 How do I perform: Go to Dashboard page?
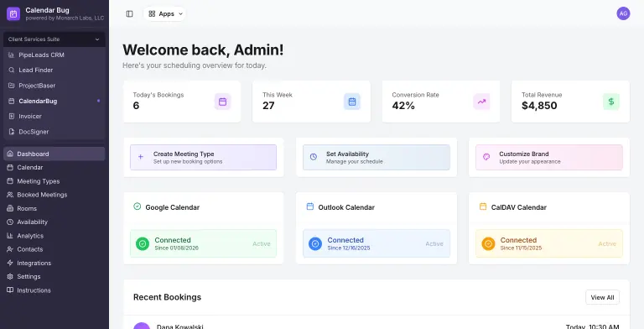[x=55, y=154]
